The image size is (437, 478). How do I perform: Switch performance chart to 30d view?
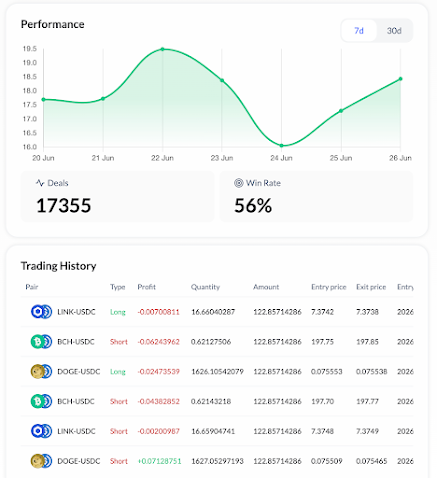(x=394, y=31)
